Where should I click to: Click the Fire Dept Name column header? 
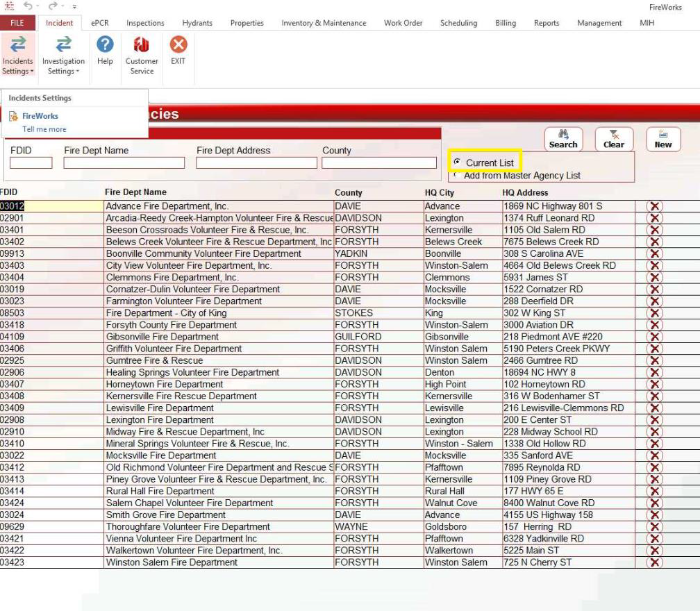point(135,192)
